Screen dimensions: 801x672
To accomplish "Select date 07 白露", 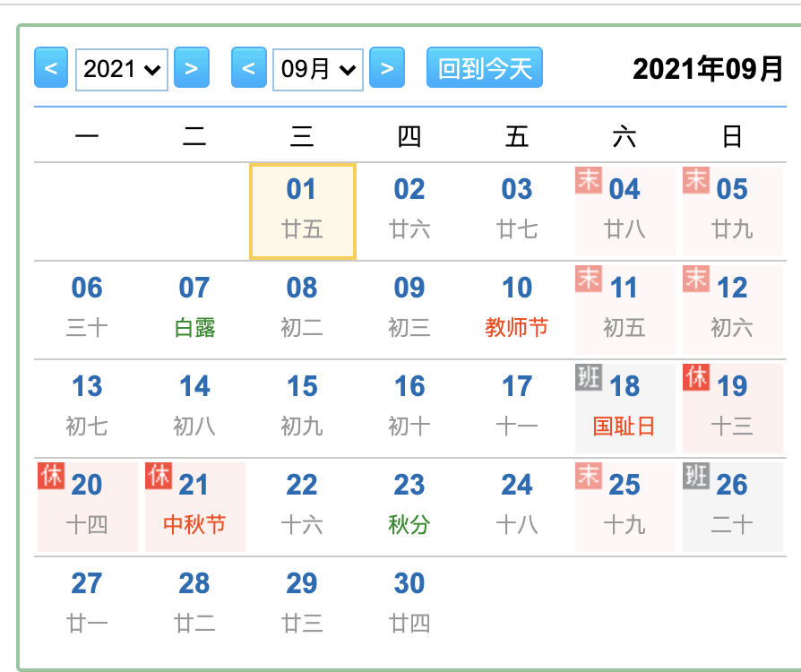I will point(194,310).
